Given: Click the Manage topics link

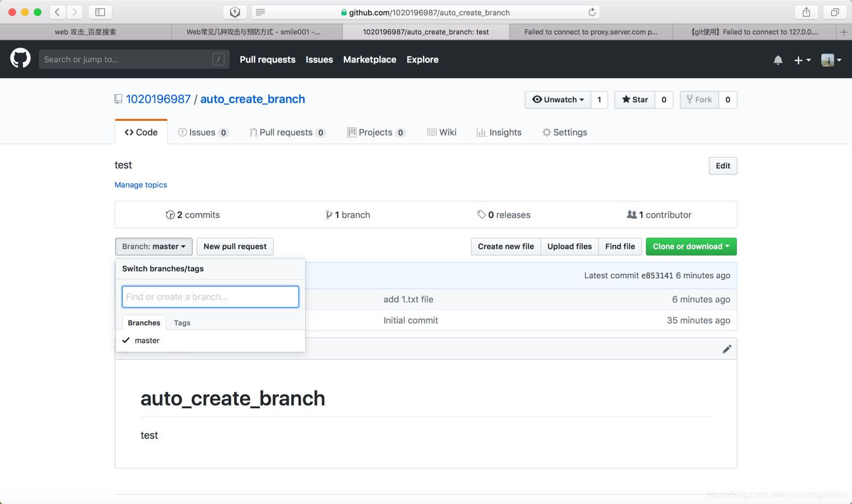Looking at the screenshot, I should pos(141,185).
